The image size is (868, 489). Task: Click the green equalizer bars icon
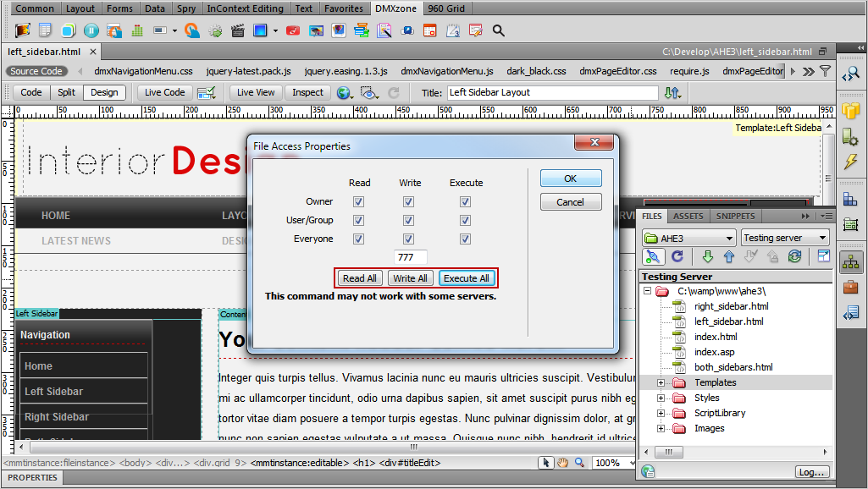136,30
